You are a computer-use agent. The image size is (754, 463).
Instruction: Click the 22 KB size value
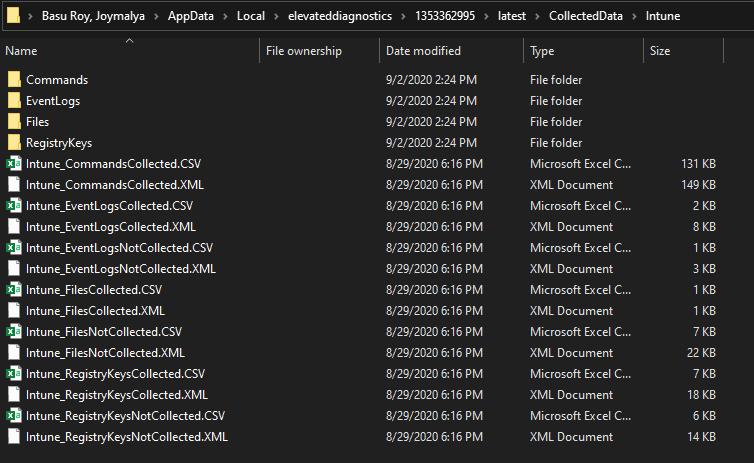701,353
